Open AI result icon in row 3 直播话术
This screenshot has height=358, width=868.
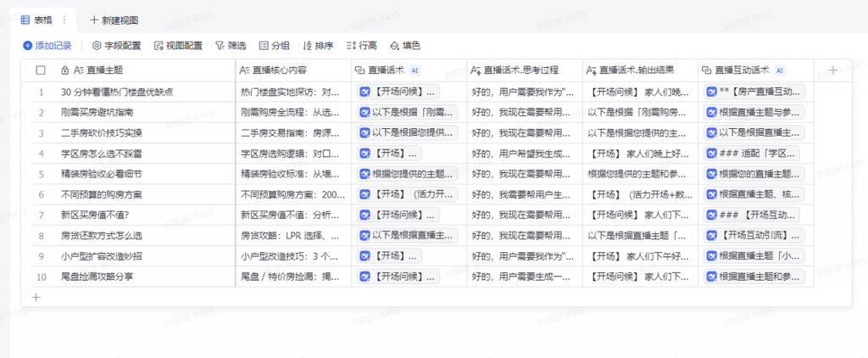[x=364, y=133]
